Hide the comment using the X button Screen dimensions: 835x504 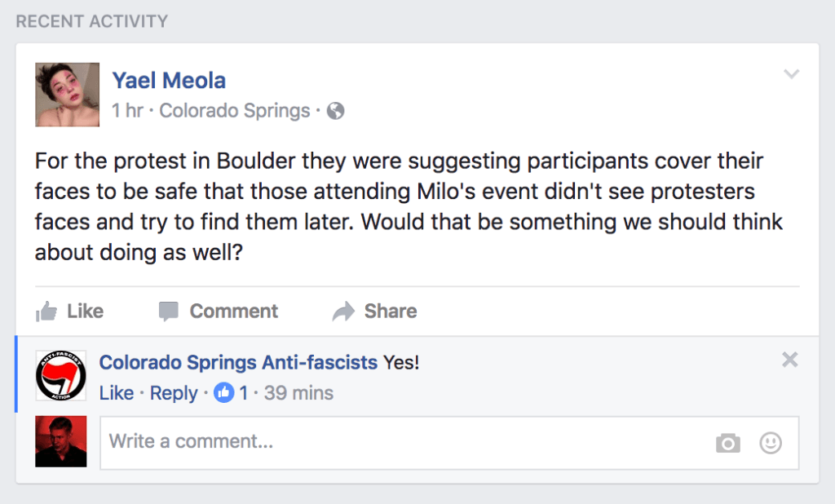(790, 360)
